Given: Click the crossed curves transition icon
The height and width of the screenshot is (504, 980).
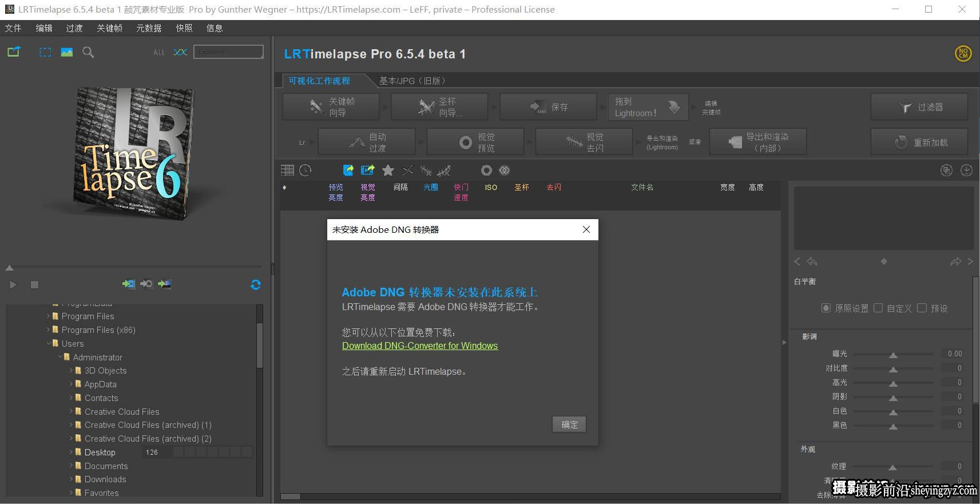Looking at the screenshot, I should coord(407,170).
